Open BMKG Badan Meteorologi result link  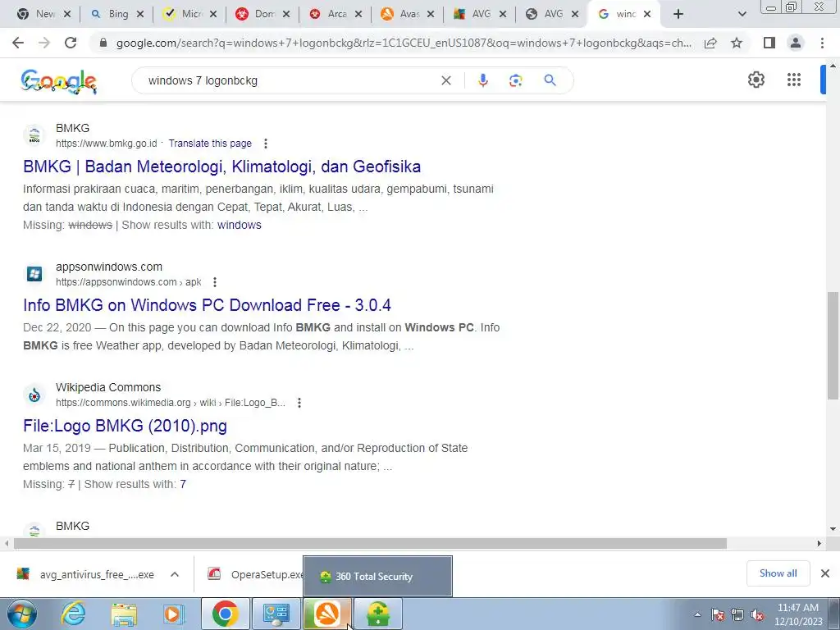(221, 167)
